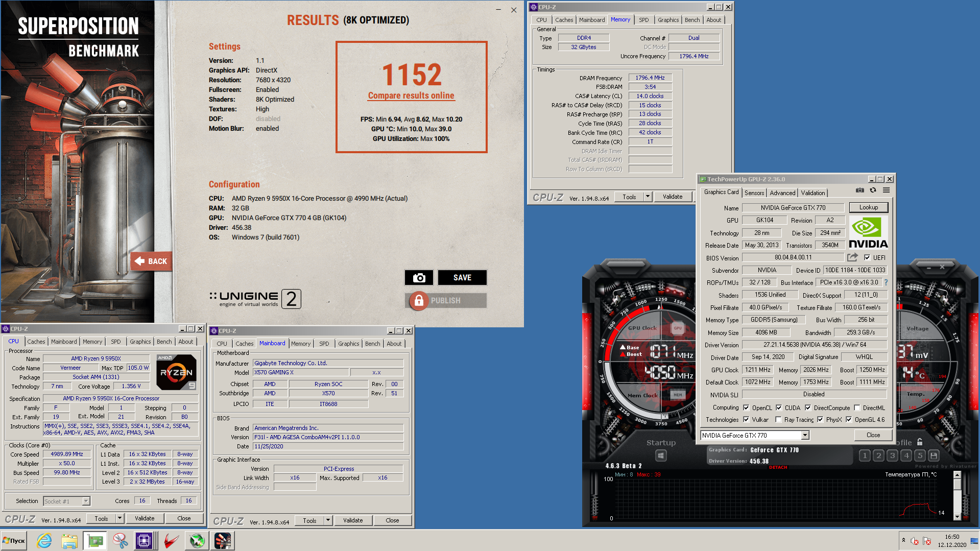Click the locked Publish icon in Superposition
Screen dimensions: 980x551
click(x=419, y=301)
